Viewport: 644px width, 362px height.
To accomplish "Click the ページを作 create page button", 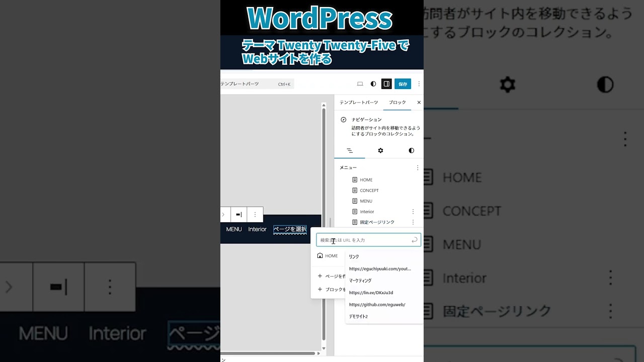I will (331, 276).
